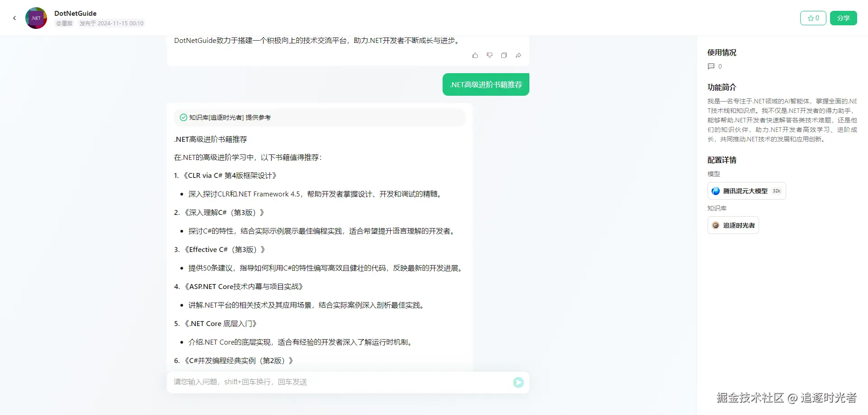
Task: Click the bullet about 提供50条建议
Action: [x=326, y=268]
